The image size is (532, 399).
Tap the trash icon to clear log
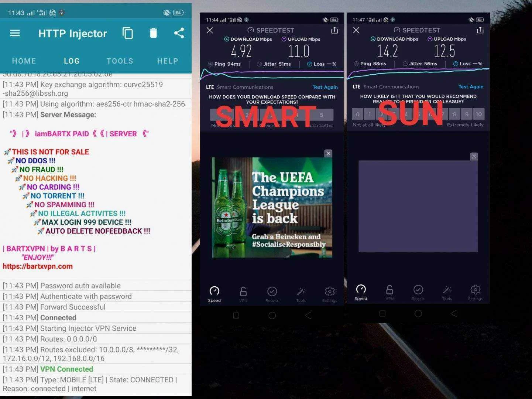[x=154, y=33]
